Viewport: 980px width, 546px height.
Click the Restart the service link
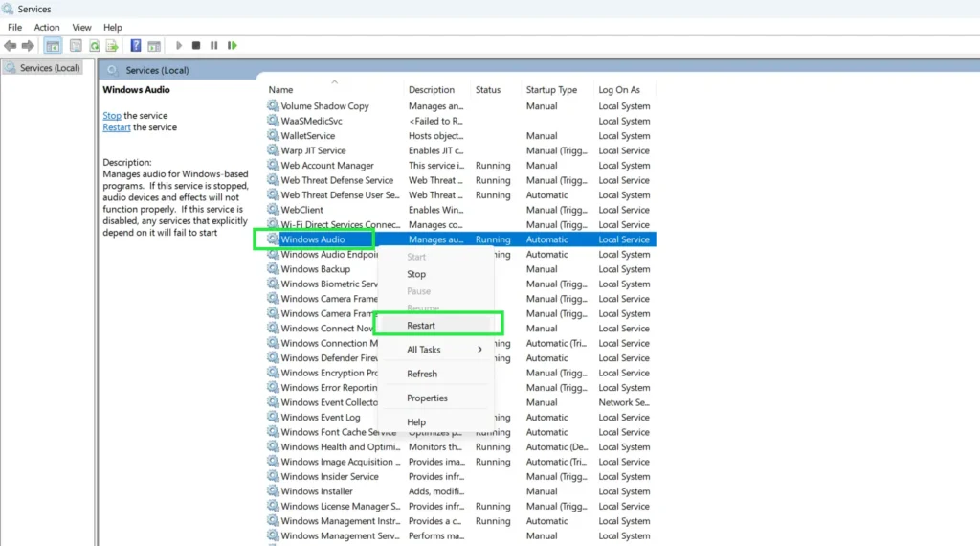[116, 127]
